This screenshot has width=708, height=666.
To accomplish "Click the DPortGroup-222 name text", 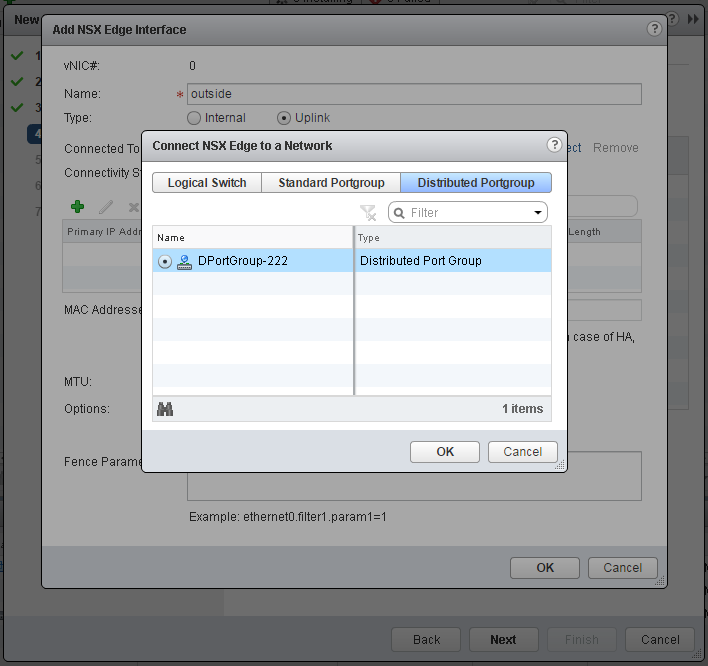I will 243,261.
